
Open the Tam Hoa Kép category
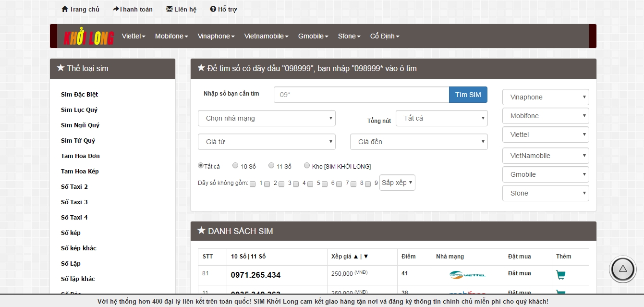click(80, 171)
